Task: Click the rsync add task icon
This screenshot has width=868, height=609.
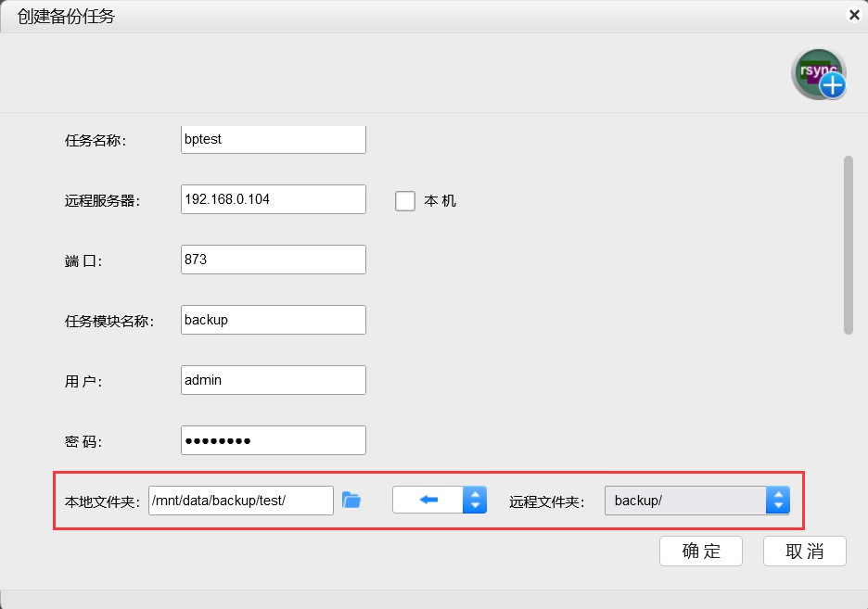Action: pos(816,72)
